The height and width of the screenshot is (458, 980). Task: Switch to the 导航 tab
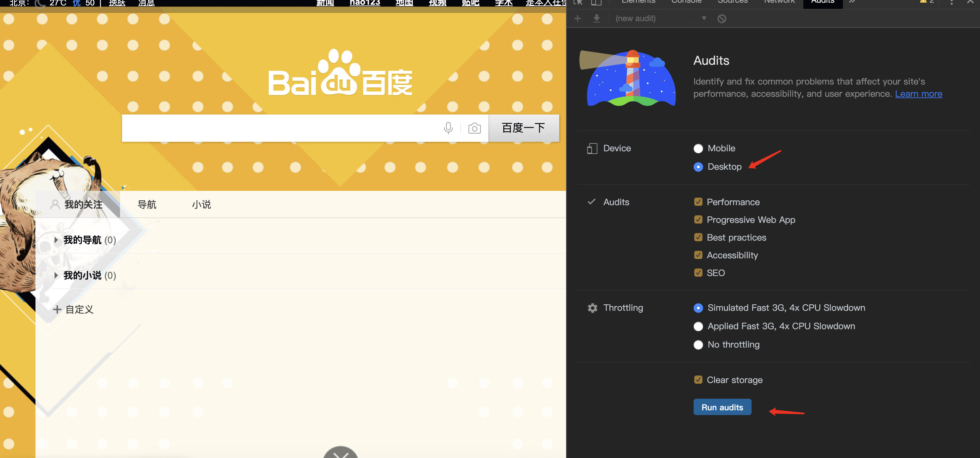pos(147,204)
